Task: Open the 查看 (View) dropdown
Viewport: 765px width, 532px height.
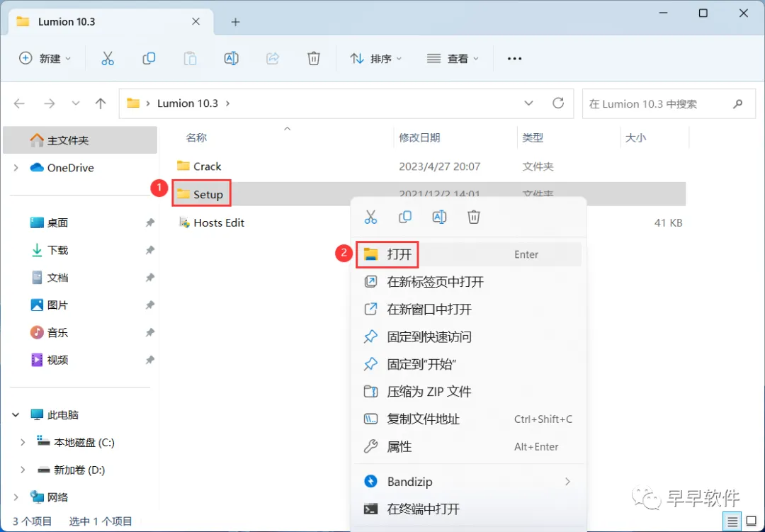Action: click(x=453, y=59)
